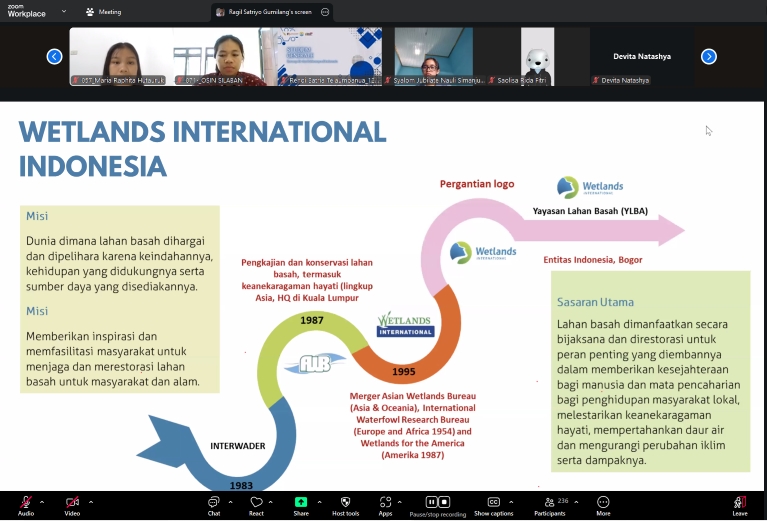
Task: Click Wetlands logo above Yayasan Lahan Basah
Action: (x=590, y=187)
